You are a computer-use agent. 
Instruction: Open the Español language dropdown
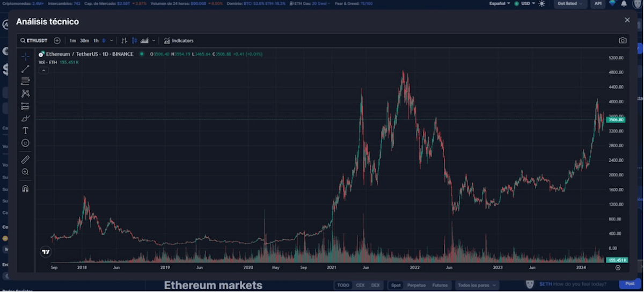[500, 4]
